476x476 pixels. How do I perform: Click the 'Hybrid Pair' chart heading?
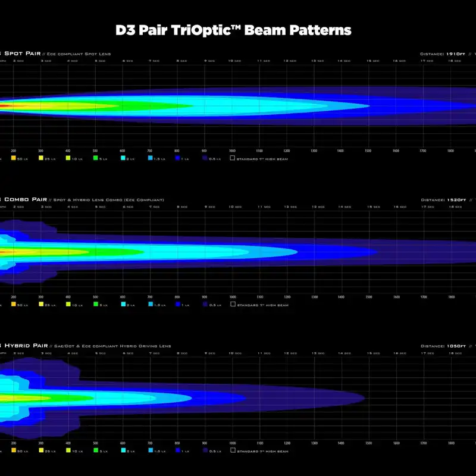[x=26, y=346]
